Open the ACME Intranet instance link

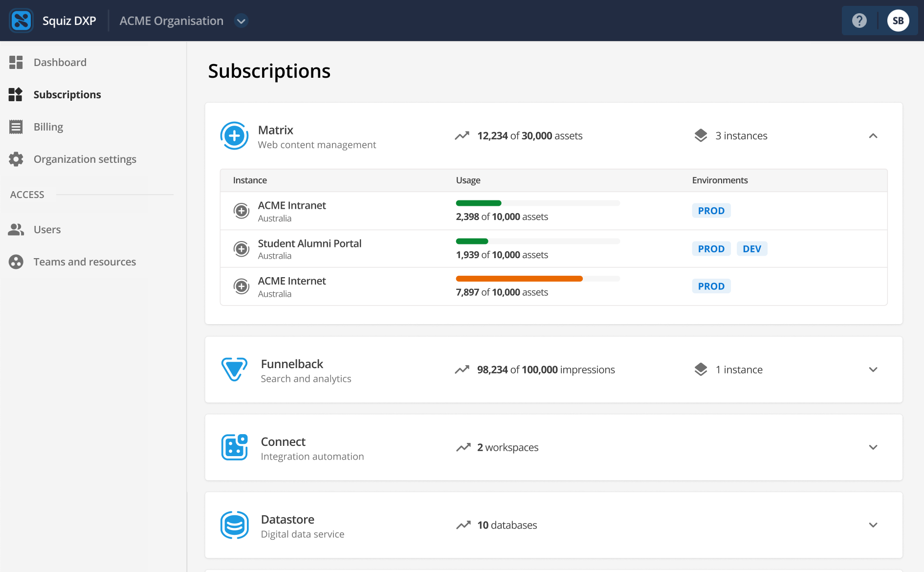(292, 205)
